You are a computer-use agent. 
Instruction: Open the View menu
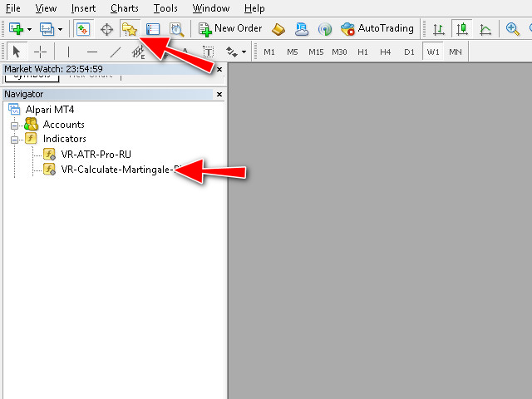pos(46,8)
